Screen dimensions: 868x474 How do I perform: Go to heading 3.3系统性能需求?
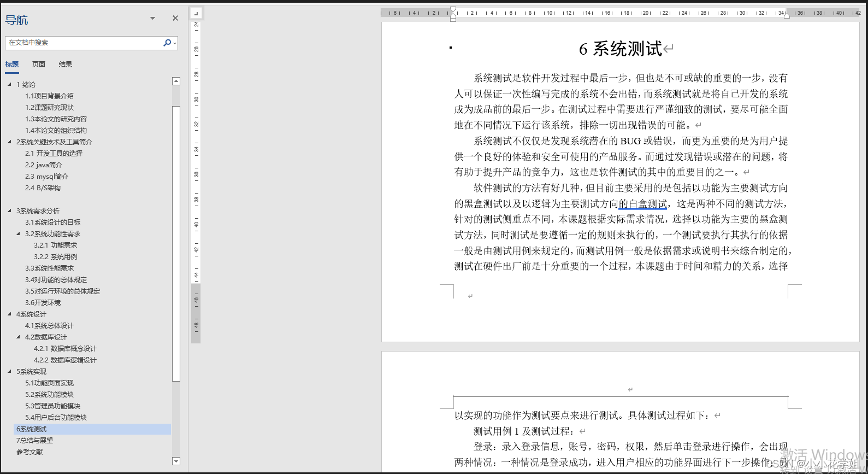click(x=49, y=268)
